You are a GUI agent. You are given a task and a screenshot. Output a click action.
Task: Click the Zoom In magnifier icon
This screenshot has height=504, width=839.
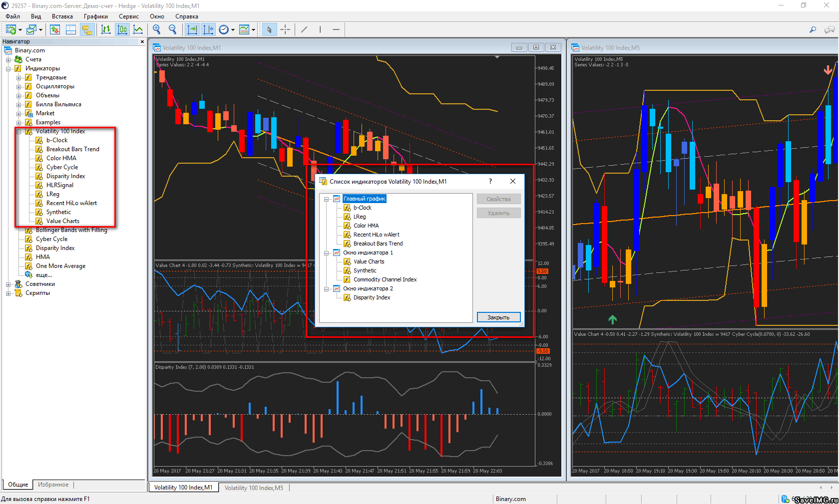(157, 30)
